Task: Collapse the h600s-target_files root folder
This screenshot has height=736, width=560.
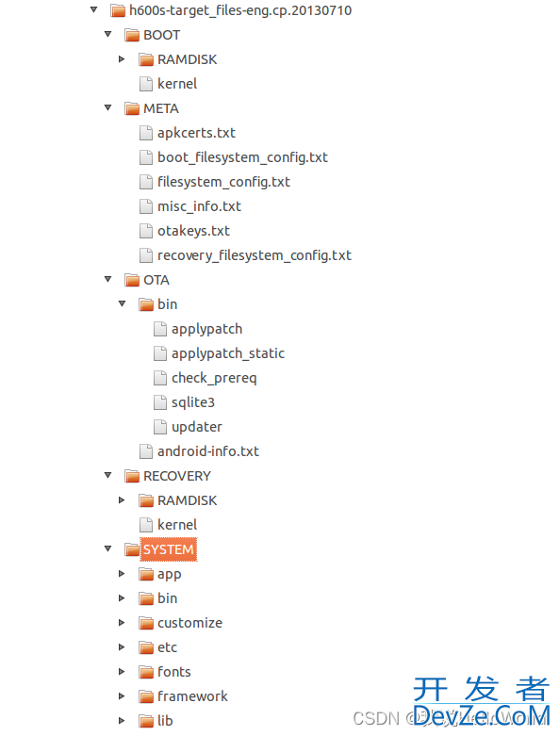Action: click(94, 9)
